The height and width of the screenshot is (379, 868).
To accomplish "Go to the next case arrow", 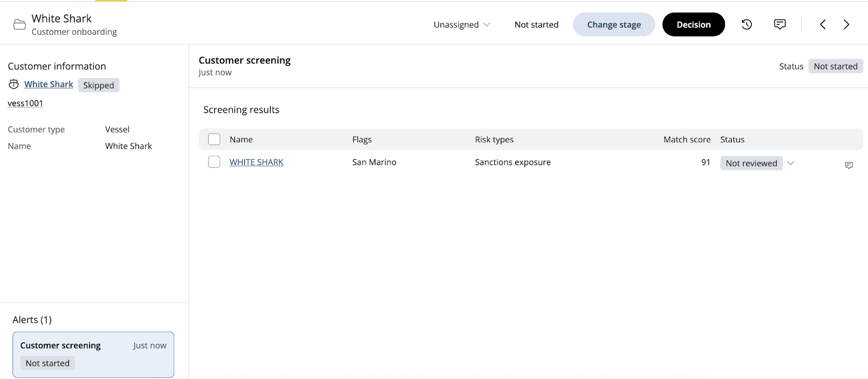I will (846, 24).
